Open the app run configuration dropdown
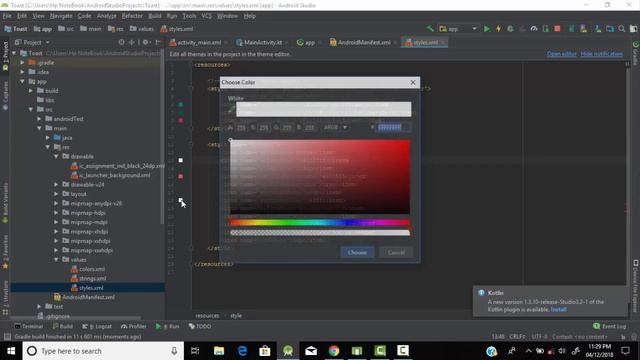This screenshot has height=360, width=640. (x=458, y=29)
